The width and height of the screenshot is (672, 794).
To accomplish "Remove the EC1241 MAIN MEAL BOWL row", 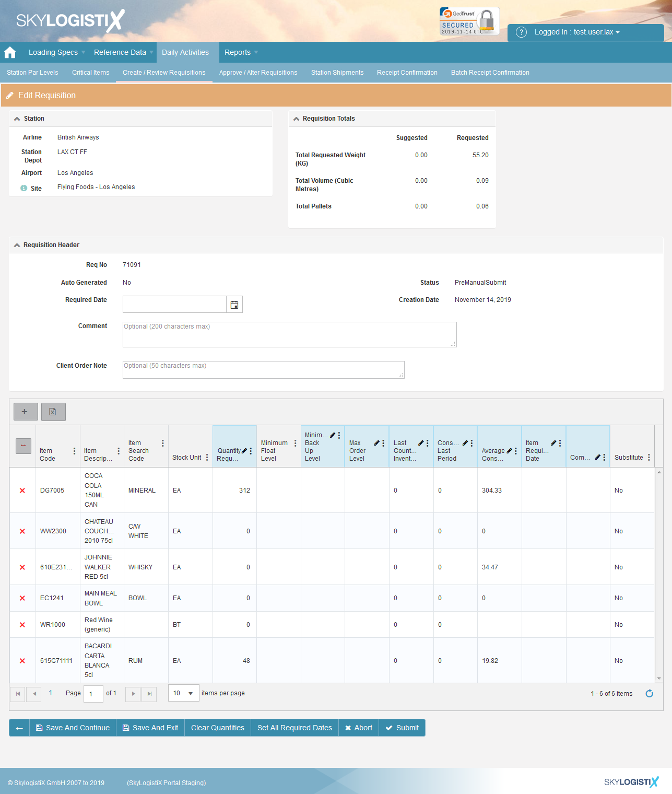I will pyautogui.click(x=22, y=598).
